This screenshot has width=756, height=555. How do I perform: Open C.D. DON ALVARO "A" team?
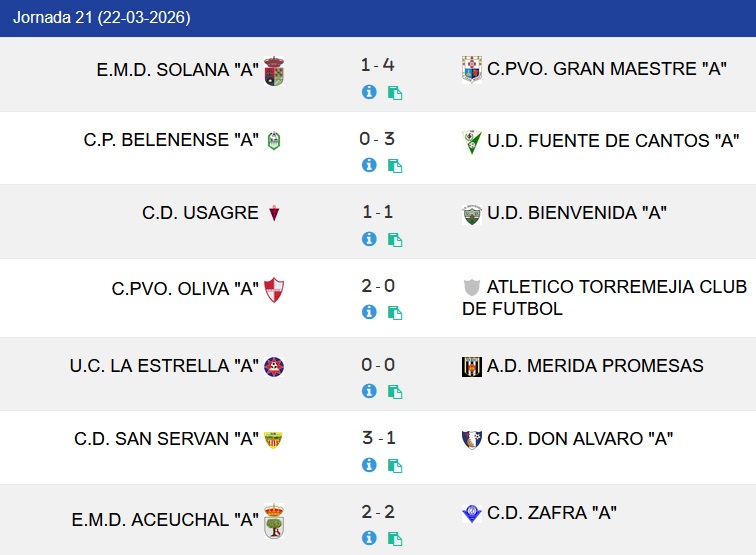tap(580, 439)
